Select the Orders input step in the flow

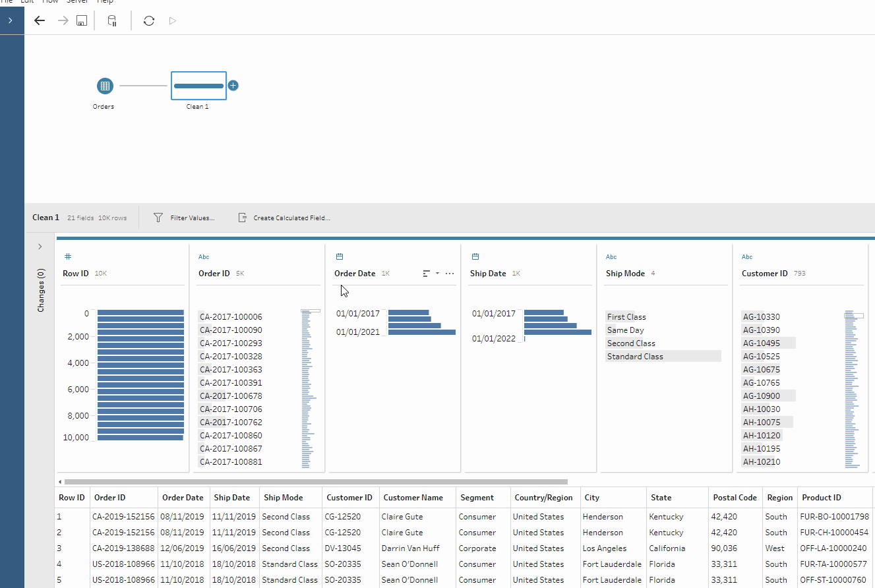(x=104, y=86)
